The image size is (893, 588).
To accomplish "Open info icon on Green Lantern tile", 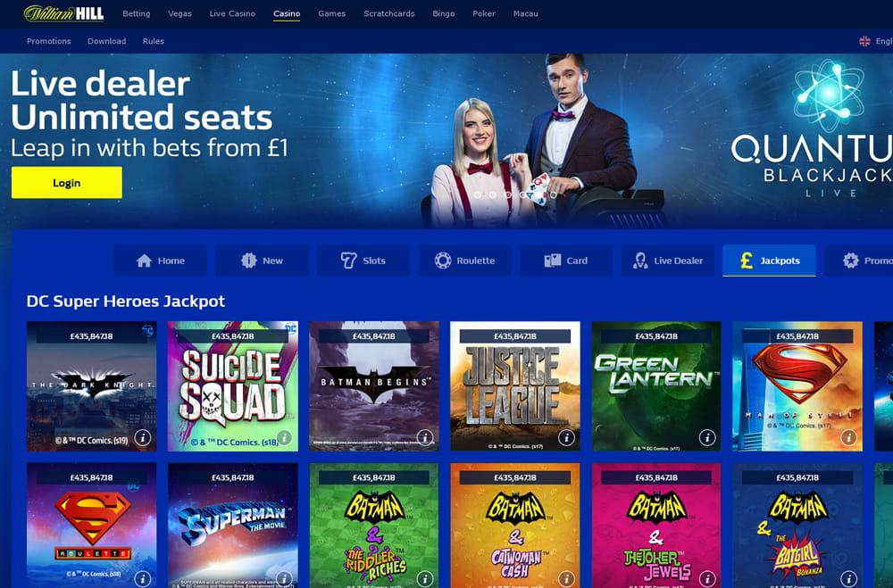I will (x=707, y=437).
